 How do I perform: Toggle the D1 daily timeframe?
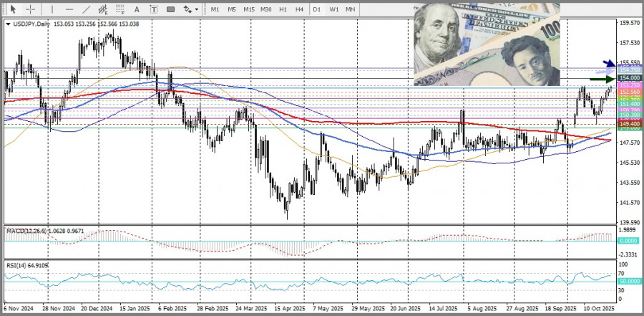tap(317, 9)
